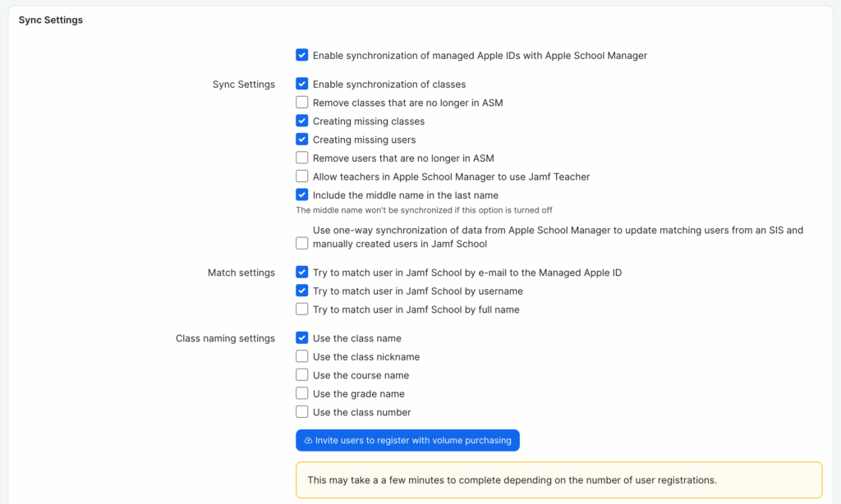Click Invite users to register with volume purchasing
This screenshot has width=841, height=504.
(x=407, y=440)
